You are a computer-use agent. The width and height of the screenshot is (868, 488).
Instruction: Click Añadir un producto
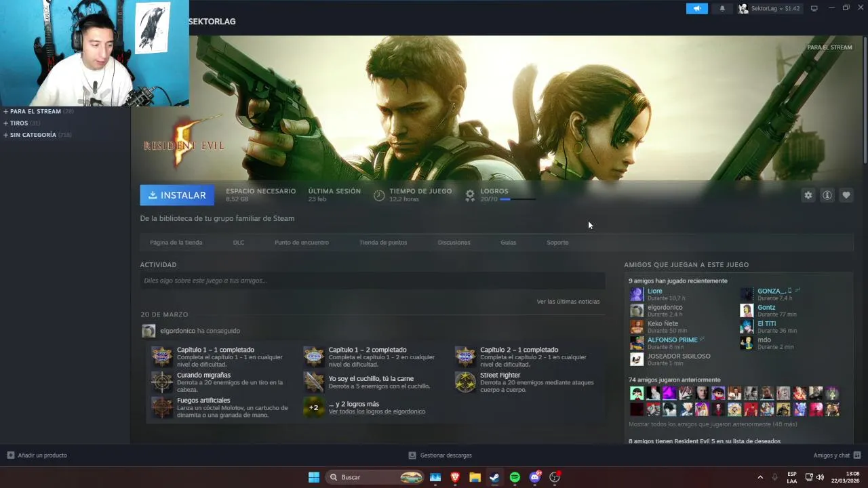pos(37,455)
